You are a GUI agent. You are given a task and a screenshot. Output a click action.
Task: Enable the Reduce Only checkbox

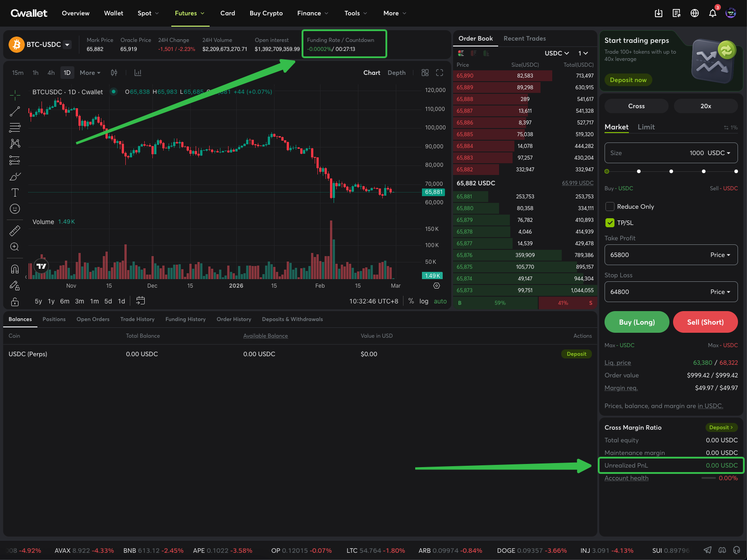coord(610,207)
